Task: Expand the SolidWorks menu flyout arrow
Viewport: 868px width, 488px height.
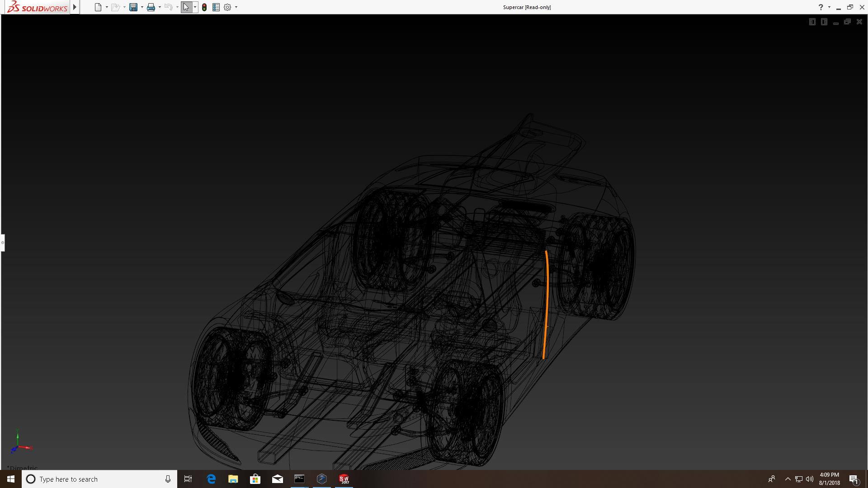Action: (75, 7)
